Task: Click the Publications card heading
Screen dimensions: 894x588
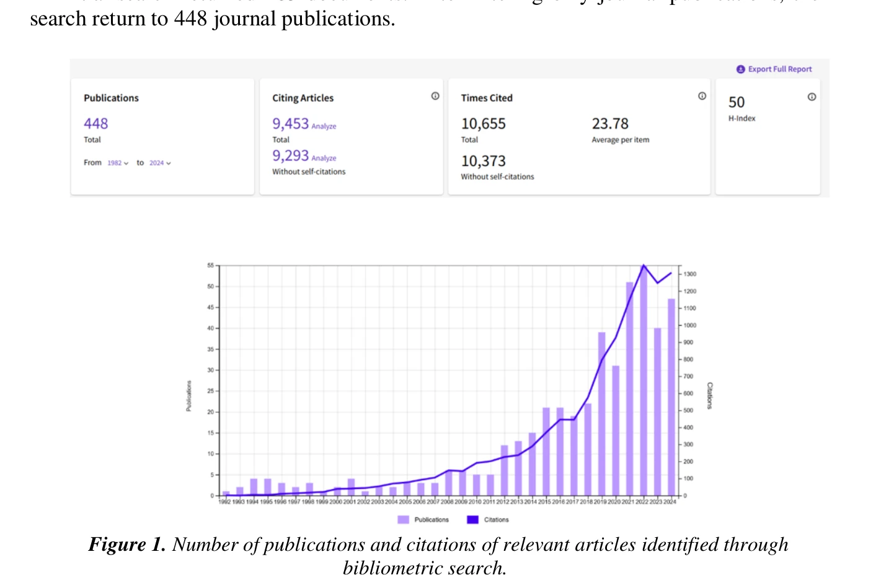Action: coord(111,98)
